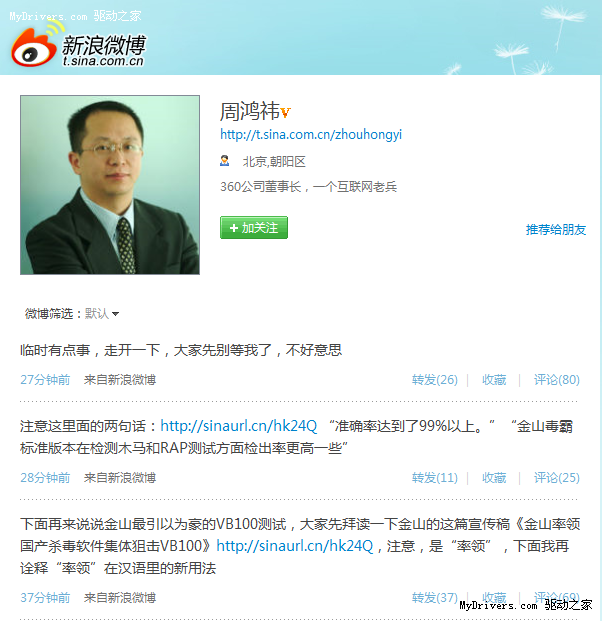Click the 28分钟前 timestamp
Image resolution: width=602 pixels, height=621 pixels.
pos(45,478)
